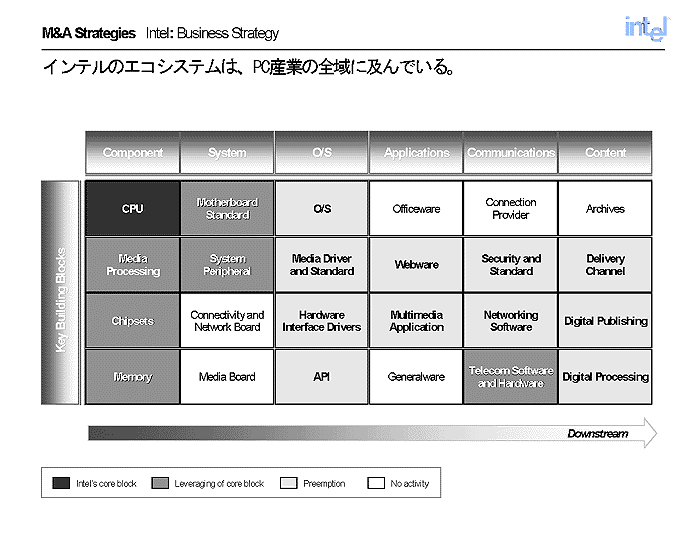Select the CPU core block cell
Image resolution: width=700 pixels, height=560 pixels.
(x=132, y=209)
